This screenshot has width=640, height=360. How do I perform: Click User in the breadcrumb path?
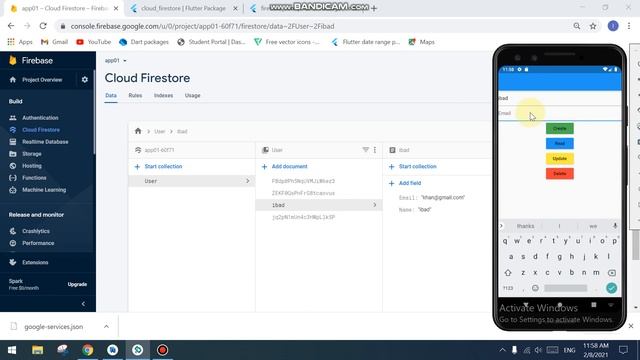(x=160, y=131)
